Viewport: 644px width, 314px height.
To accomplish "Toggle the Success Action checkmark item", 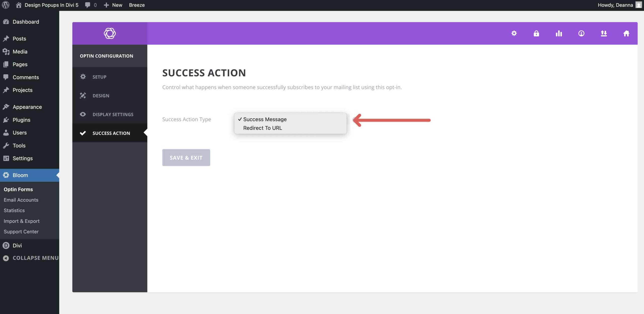I will point(111,133).
